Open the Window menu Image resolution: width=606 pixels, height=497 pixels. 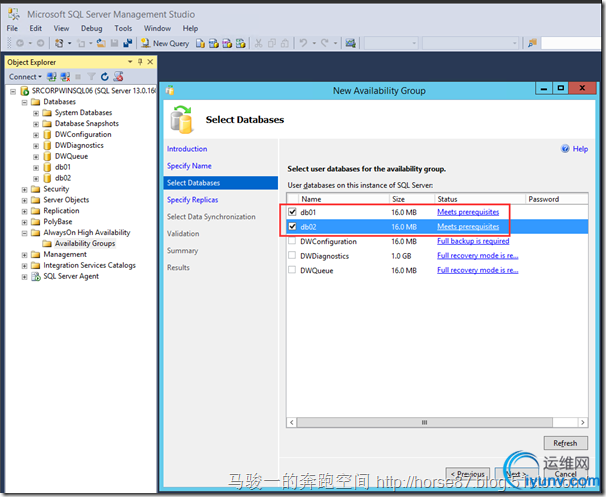pos(157,28)
